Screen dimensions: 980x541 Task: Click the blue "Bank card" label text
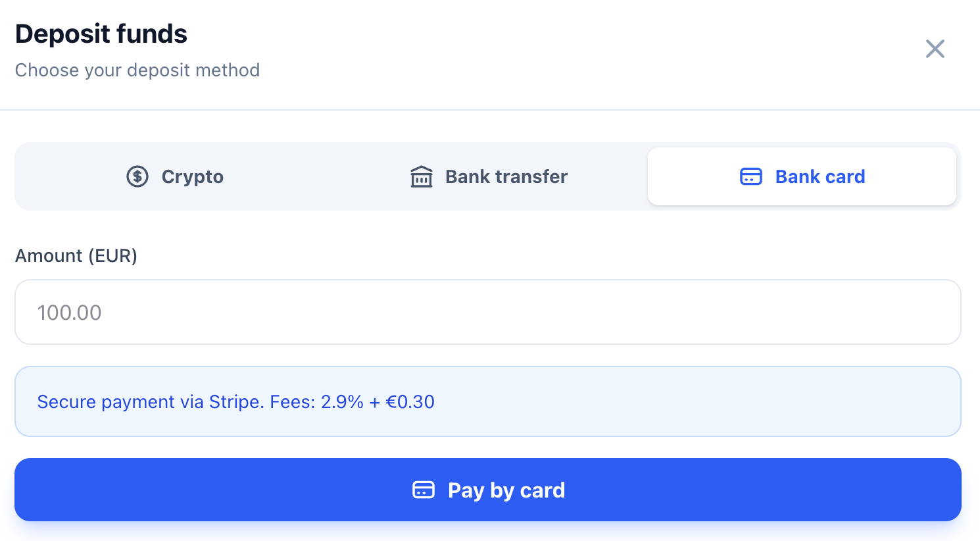pos(820,176)
